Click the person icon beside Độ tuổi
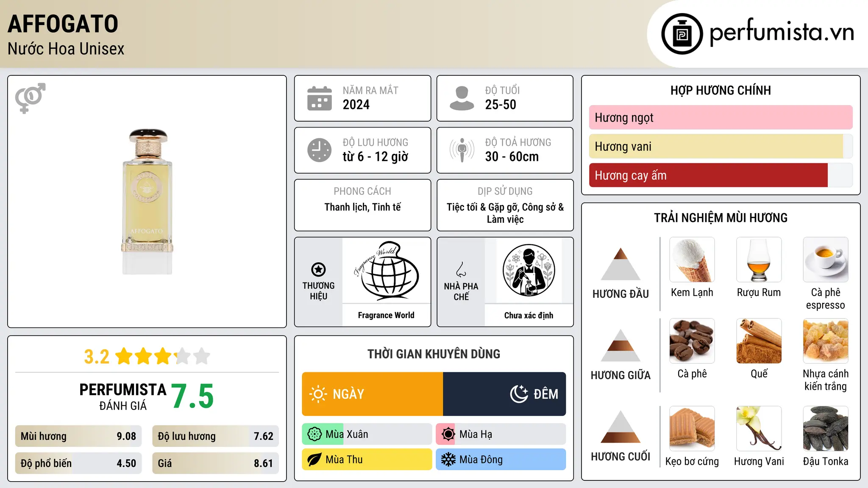Viewport: 868px width, 488px height. point(462,98)
